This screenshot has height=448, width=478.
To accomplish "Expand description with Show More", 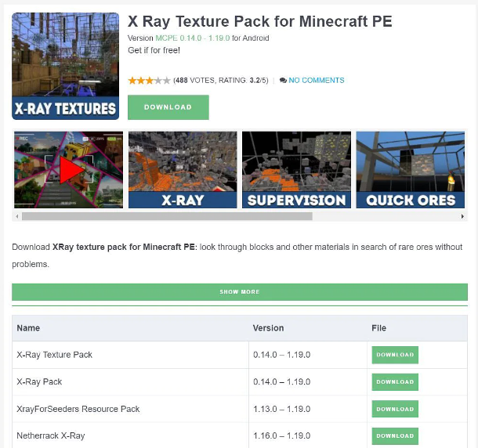I will pyautogui.click(x=240, y=292).
